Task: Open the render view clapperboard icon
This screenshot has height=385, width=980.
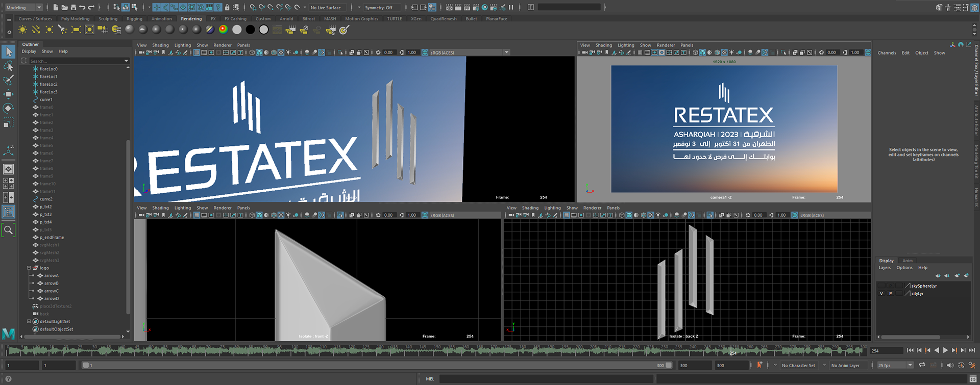Action: (x=449, y=7)
